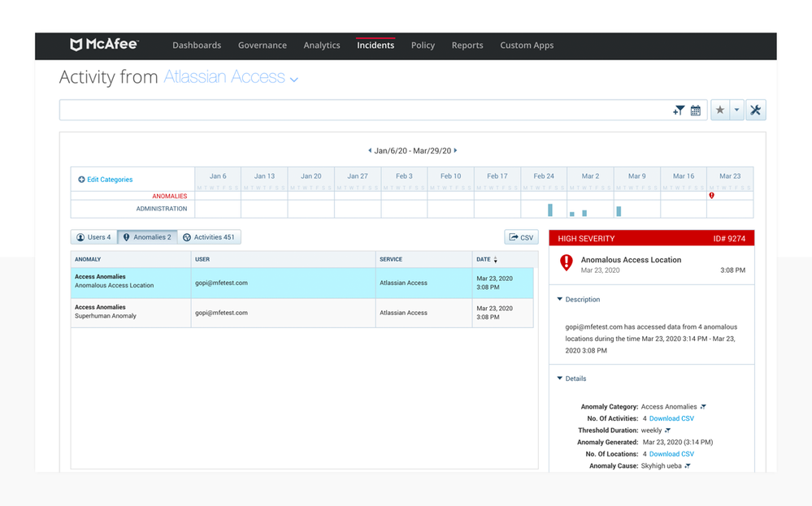The width and height of the screenshot is (812, 506).
Task: Click the McAfee logo
Action: (x=103, y=45)
